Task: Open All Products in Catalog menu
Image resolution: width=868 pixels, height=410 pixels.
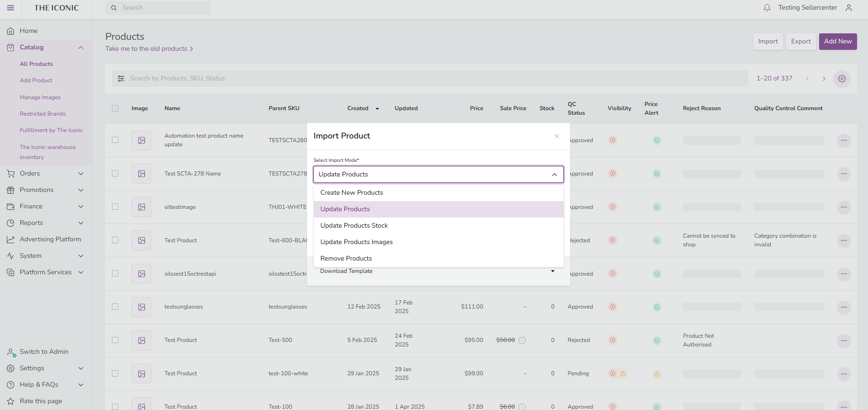Action: click(36, 64)
